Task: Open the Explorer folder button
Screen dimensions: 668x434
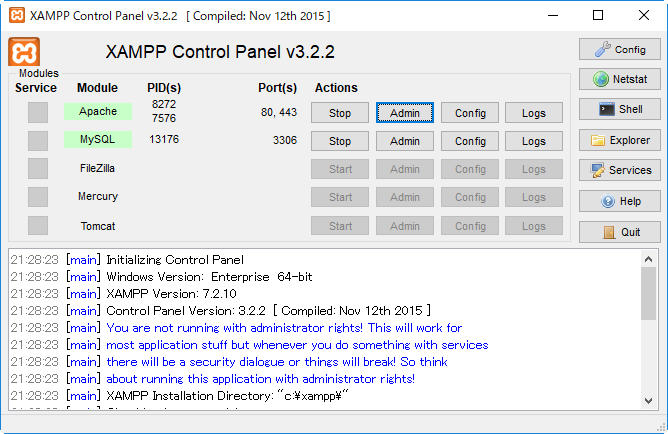Action: pos(619,140)
